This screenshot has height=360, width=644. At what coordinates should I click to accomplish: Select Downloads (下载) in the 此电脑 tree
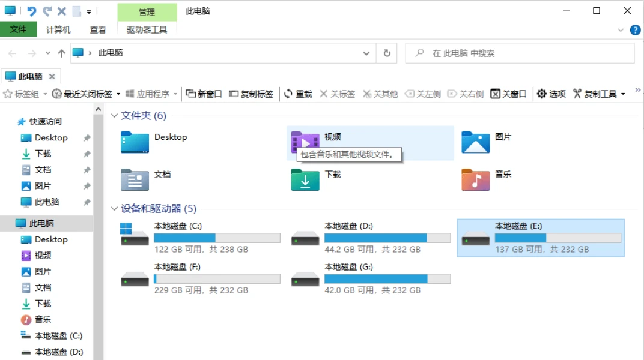coord(43,304)
